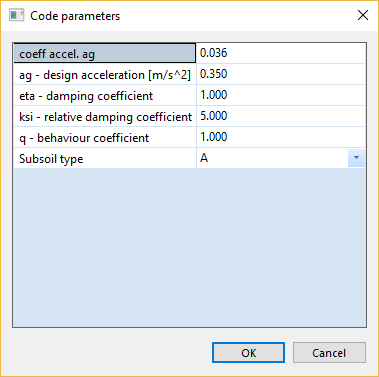The image size is (379, 377).
Task: Close the Code parameters dialog
Action: pos(363,15)
